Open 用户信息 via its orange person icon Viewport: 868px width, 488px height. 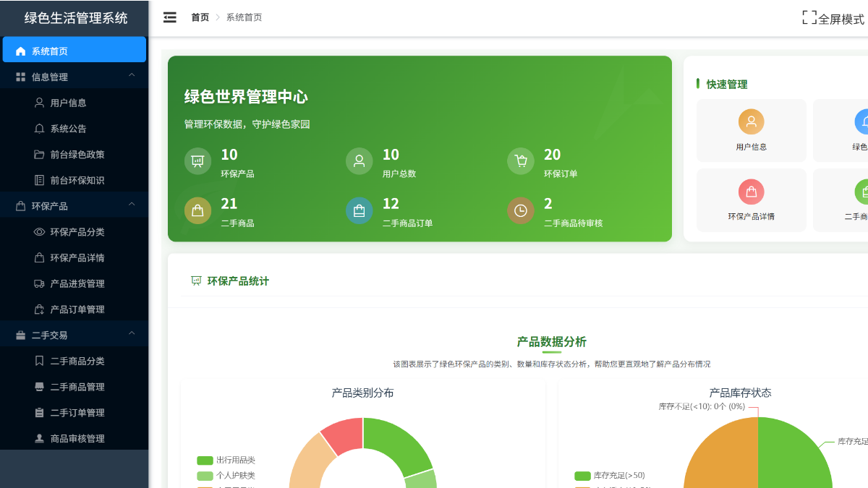click(751, 123)
